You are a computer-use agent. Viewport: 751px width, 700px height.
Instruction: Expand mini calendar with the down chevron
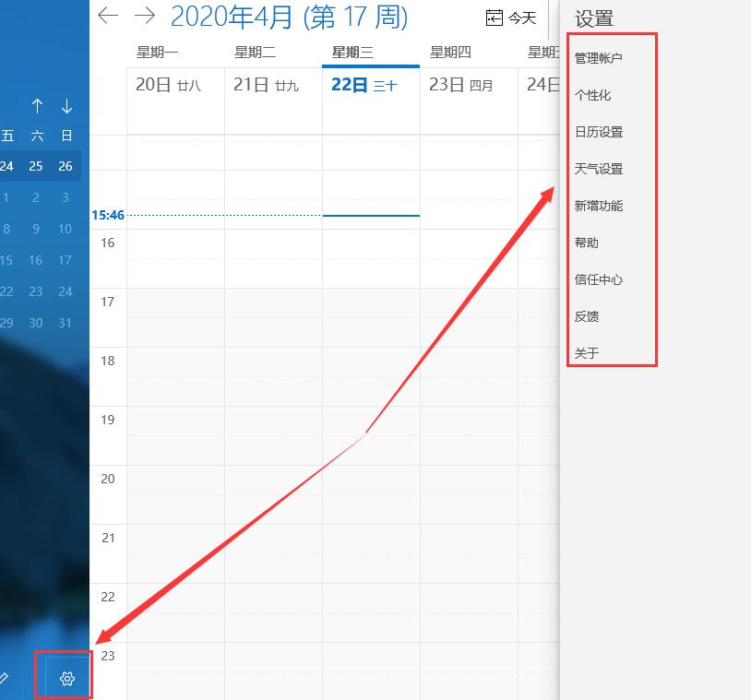(66, 105)
